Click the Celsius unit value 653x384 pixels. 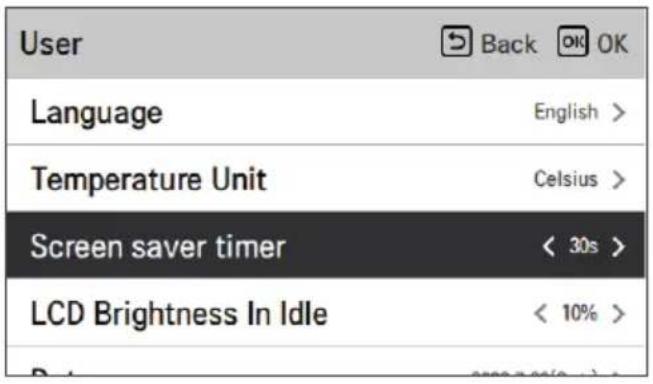(566, 179)
